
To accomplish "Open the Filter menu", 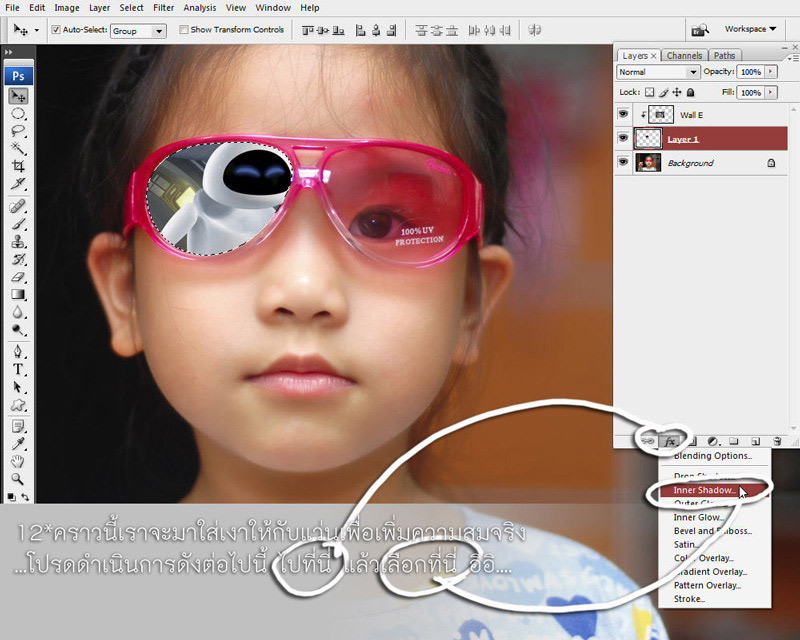I will [x=164, y=8].
